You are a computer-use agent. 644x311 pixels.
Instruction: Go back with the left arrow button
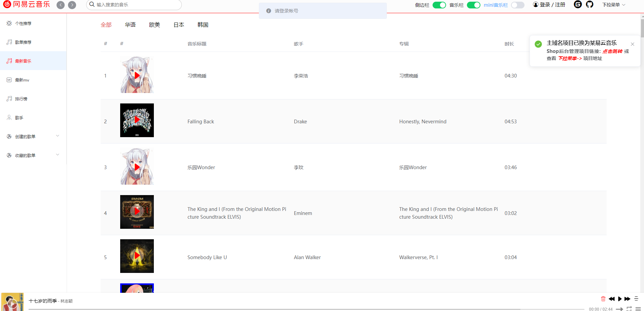61,5
